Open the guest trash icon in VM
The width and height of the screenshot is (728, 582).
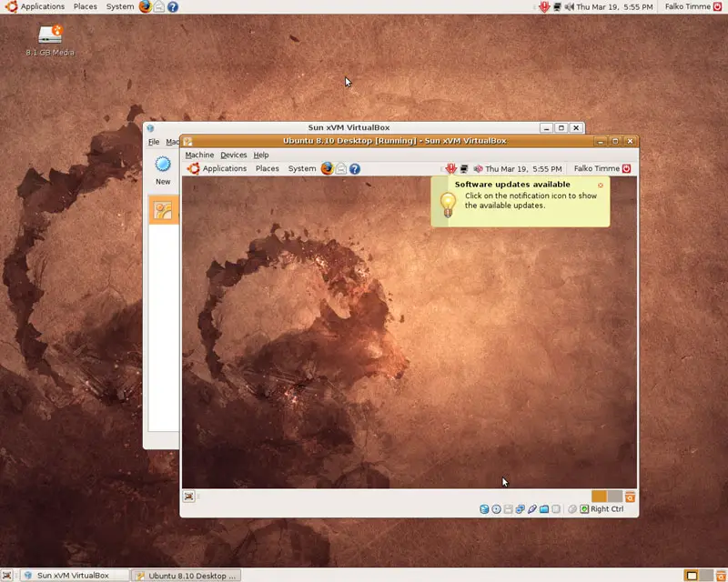coord(630,497)
